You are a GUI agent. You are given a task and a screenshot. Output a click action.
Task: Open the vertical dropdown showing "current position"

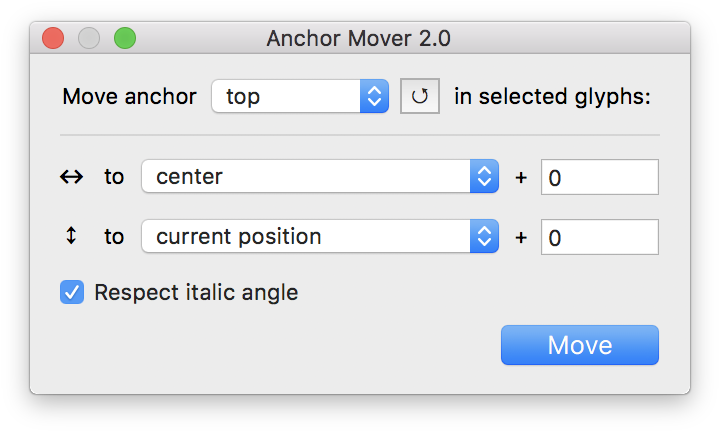pyautogui.click(x=307, y=237)
